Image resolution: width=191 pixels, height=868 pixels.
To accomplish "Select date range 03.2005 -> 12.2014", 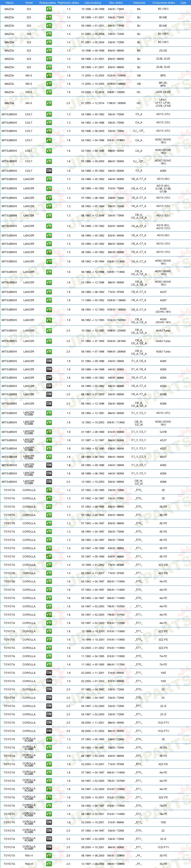I will point(93,92).
